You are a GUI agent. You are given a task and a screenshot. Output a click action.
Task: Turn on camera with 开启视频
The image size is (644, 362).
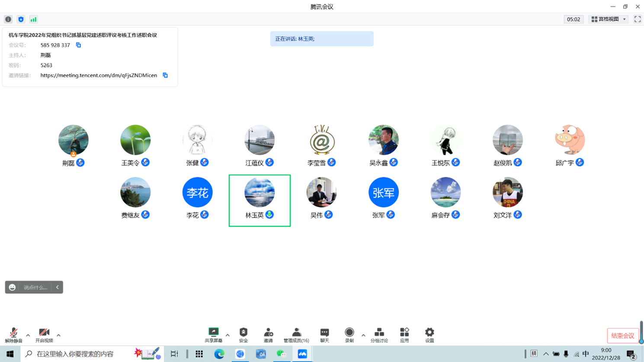[x=44, y=335]
